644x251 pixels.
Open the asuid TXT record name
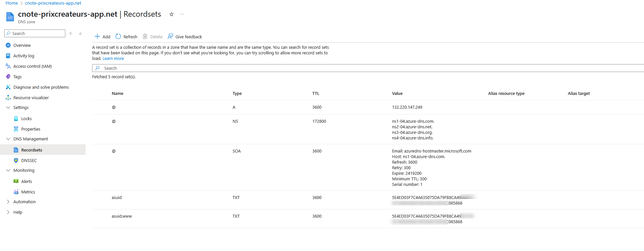tap(117, 197)
